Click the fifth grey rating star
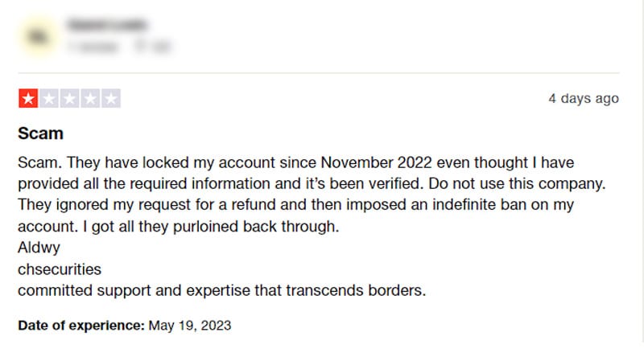Screen dimensions: 644x357 pyautogui.click(x=111, y=98)
